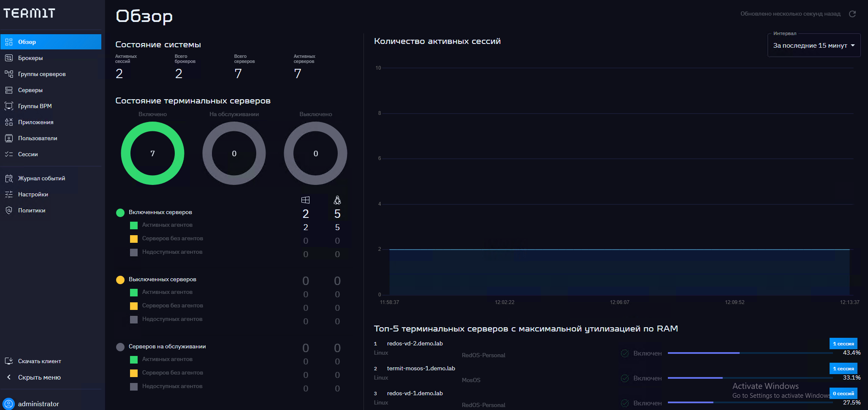Viewport: 868px width, 410px height.
Task: Click the refresh icon near update status
Action: 852,14
